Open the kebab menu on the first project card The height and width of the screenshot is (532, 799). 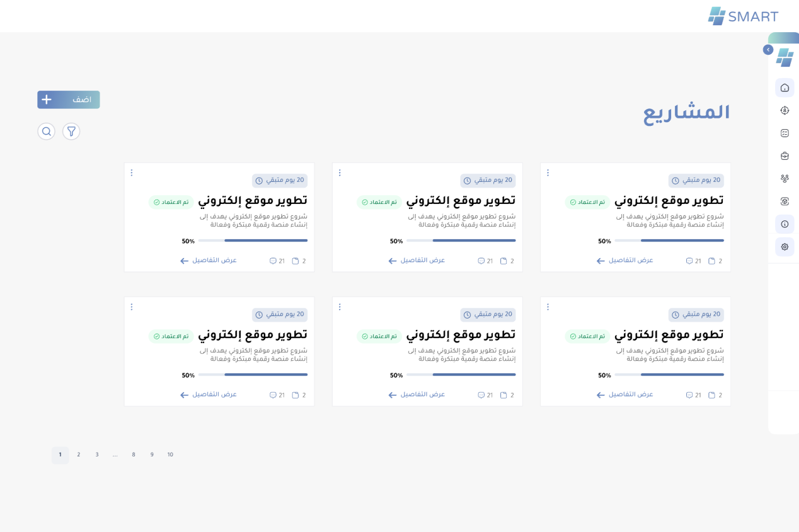548,173
